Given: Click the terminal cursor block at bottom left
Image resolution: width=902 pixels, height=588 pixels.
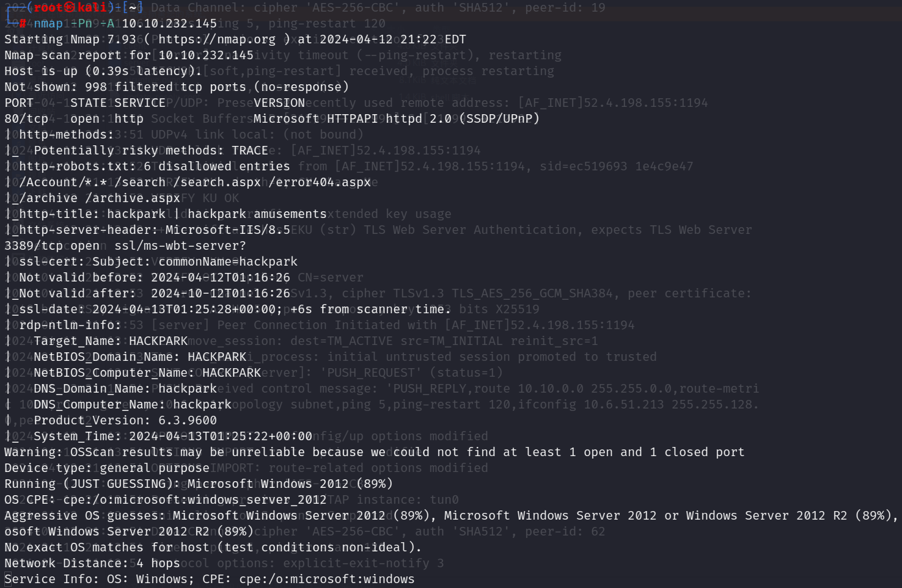Looking at the screenshot, I should 8,579.
